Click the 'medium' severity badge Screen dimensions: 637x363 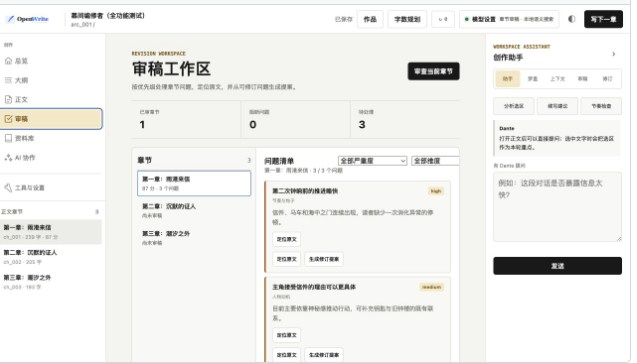point(431,287)
